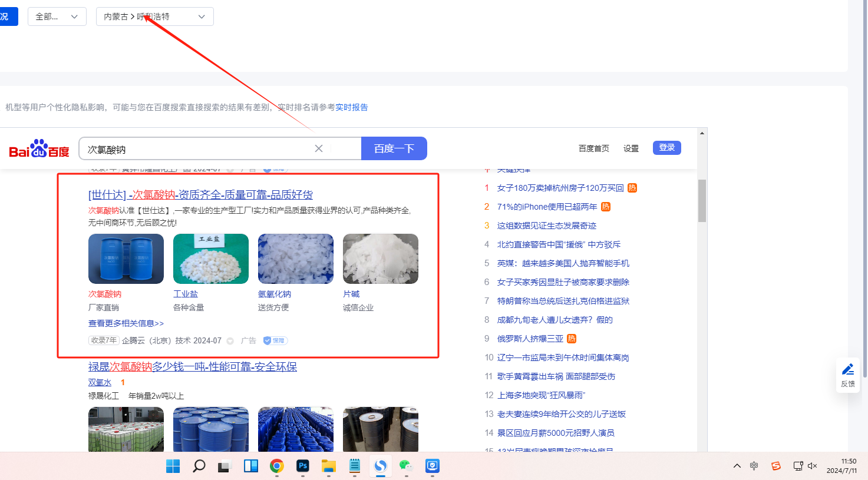Switch to Sogou browser on the taskbar
Viewport: 868px width, 480px height.
pos(381,466)
